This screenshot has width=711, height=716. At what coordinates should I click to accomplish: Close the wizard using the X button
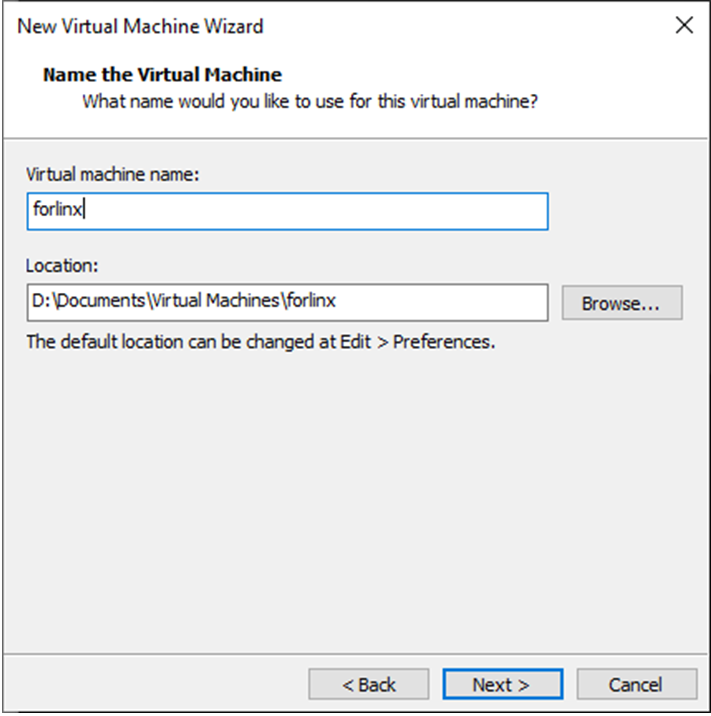pos(684,26)
